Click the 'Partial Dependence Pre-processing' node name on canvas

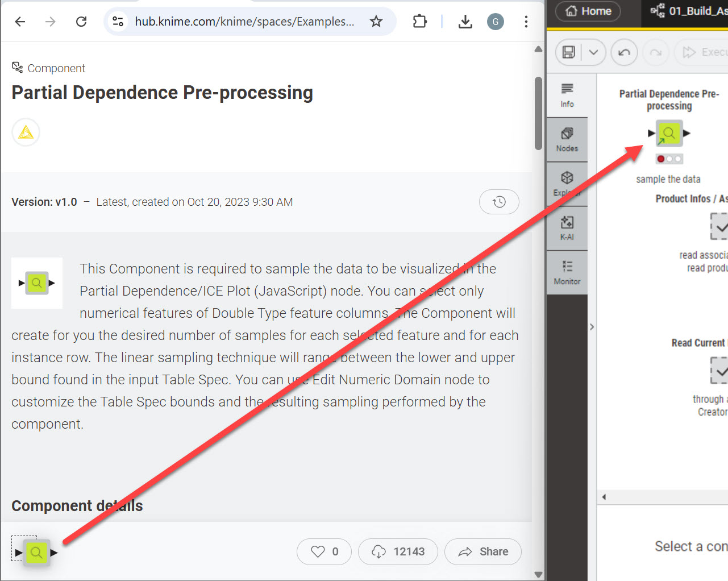[669, 100]
